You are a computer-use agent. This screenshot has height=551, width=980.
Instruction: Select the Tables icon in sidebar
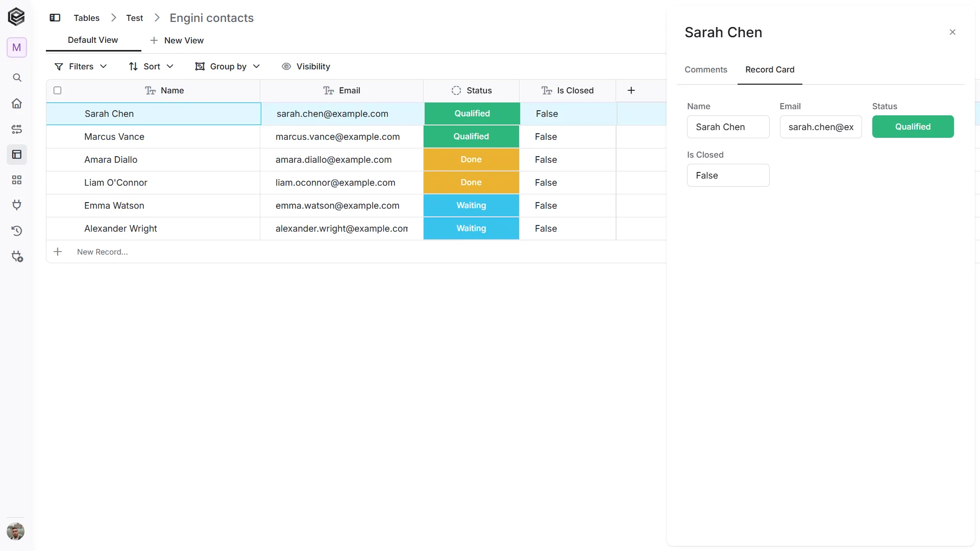[17, 155]
